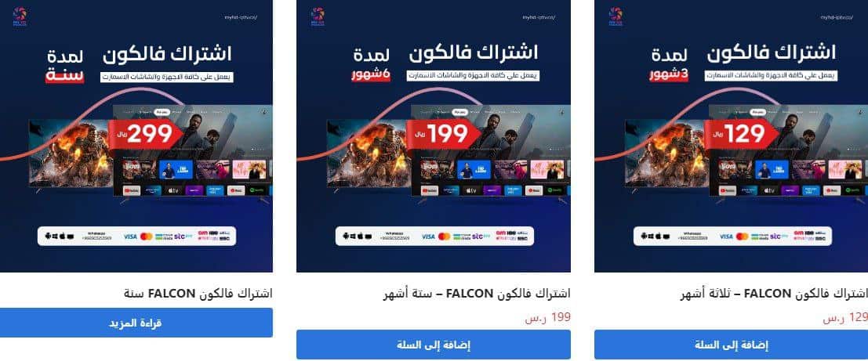Open the three-month Falcon subscription image

click(732, 136)
